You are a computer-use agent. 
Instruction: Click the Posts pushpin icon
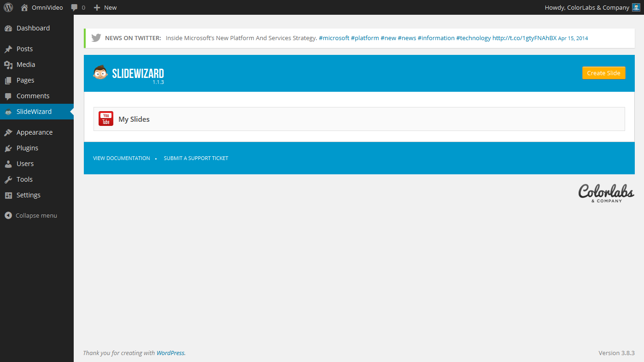(8, 49)
